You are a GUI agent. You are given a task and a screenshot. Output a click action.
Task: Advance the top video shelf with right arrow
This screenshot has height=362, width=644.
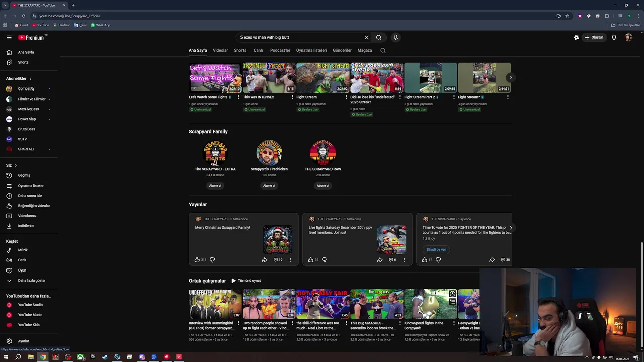[510, 77]
